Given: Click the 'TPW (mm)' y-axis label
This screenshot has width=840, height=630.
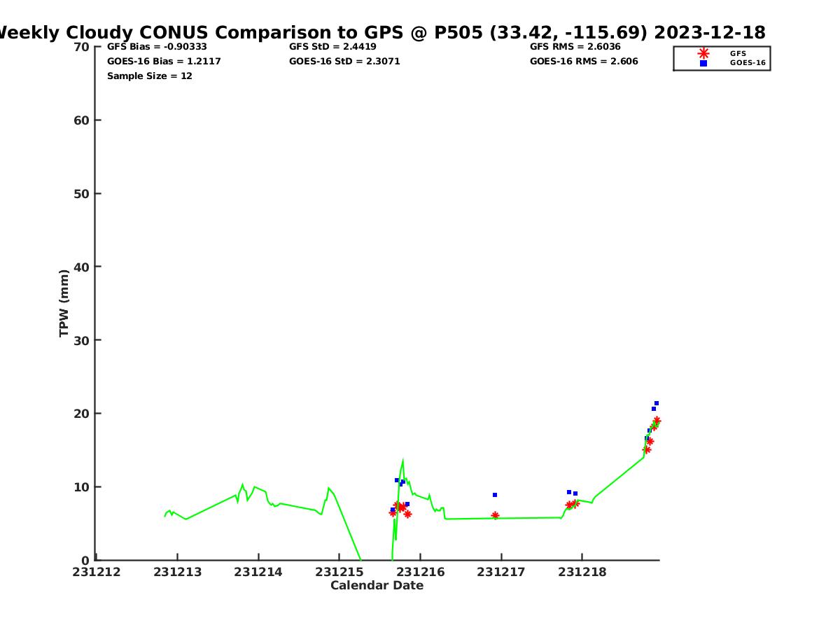Looking at the screenshot, I should [64, 303].
